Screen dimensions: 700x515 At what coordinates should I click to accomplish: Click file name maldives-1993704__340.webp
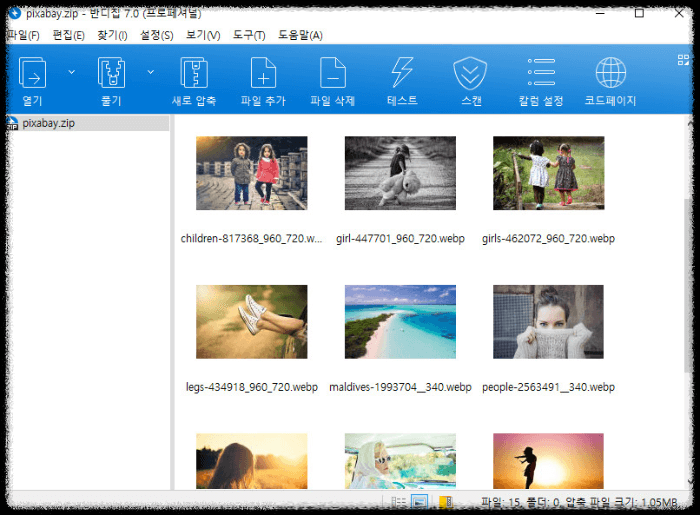pyautogui.click(x=400, y=387)
